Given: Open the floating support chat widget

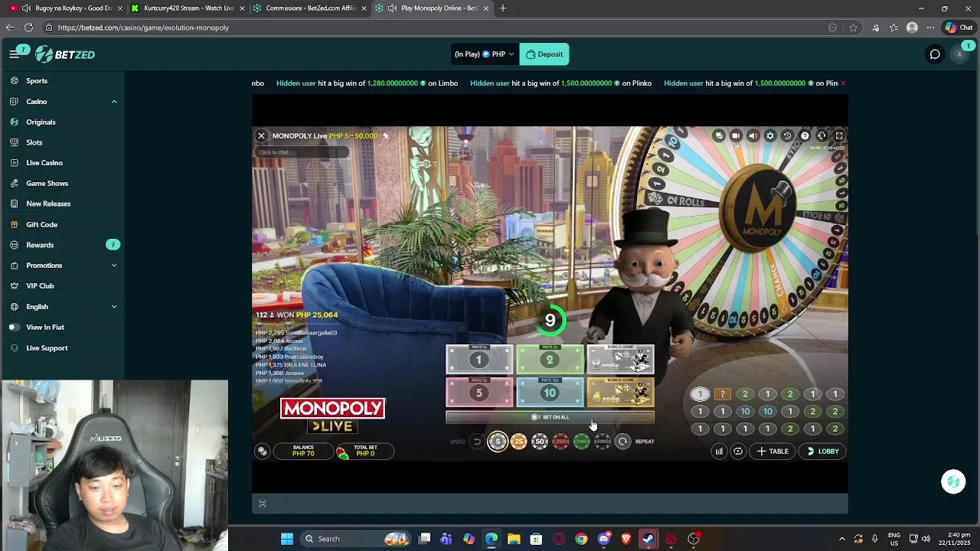Looking at the screenshot, I should 953,481.
